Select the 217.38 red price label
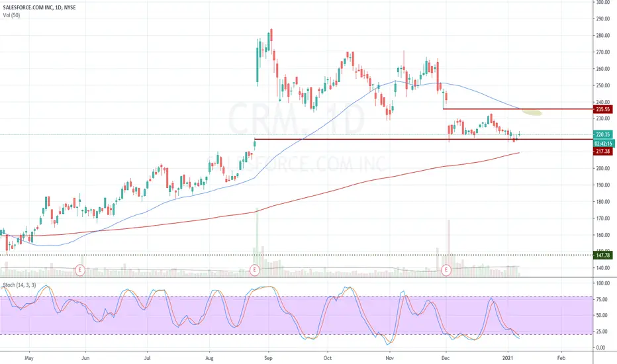Screen dimensions: 617x364 point(602,151)
